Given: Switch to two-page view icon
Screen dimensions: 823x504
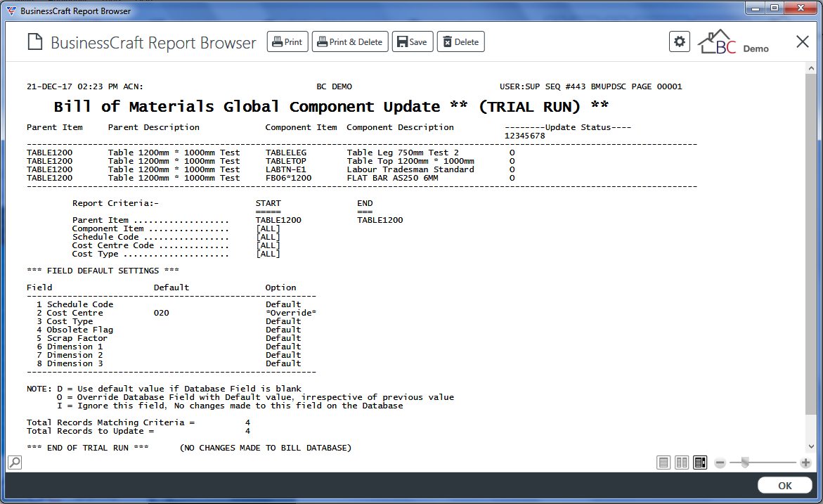Looking at the screenshot, I should coord(682,463).
